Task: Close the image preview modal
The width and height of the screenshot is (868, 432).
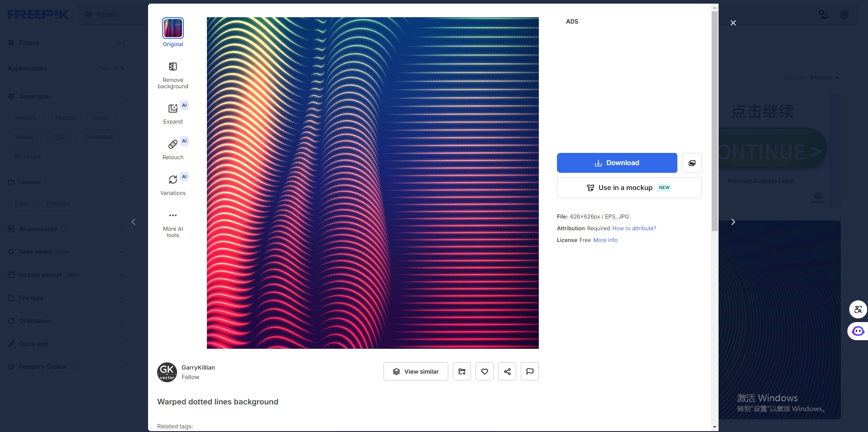Action: point(733,23)
